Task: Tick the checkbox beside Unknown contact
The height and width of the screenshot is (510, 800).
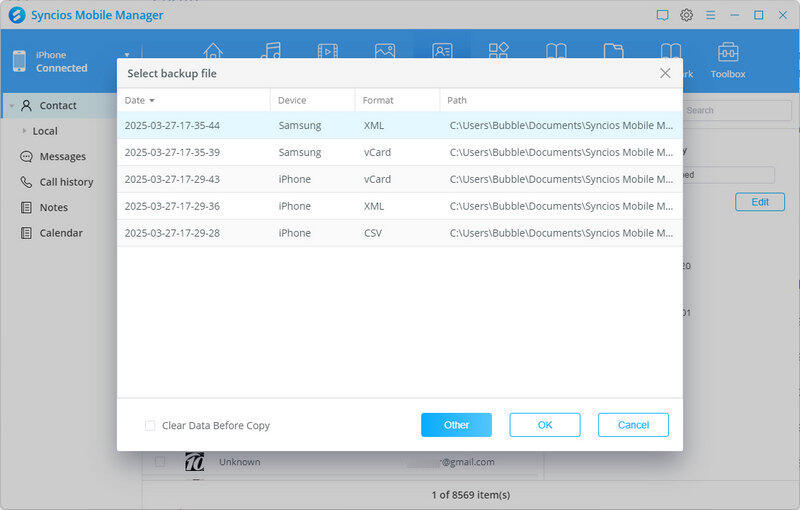Action: [159, 462]
